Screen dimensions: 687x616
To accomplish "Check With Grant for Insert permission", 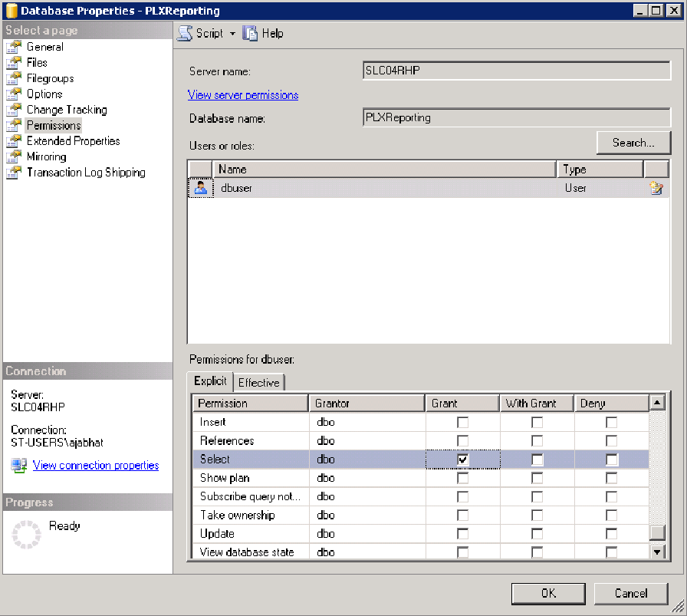I will [537, 422].
